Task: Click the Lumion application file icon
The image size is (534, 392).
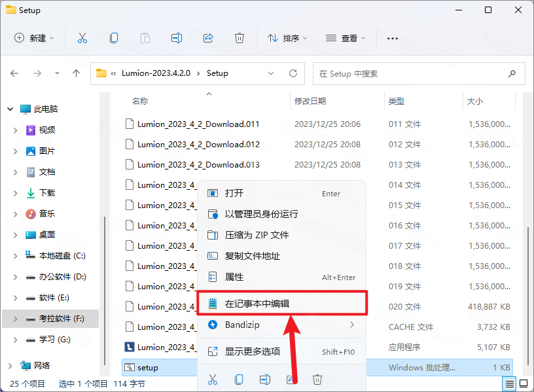Action: pos(129,347)
